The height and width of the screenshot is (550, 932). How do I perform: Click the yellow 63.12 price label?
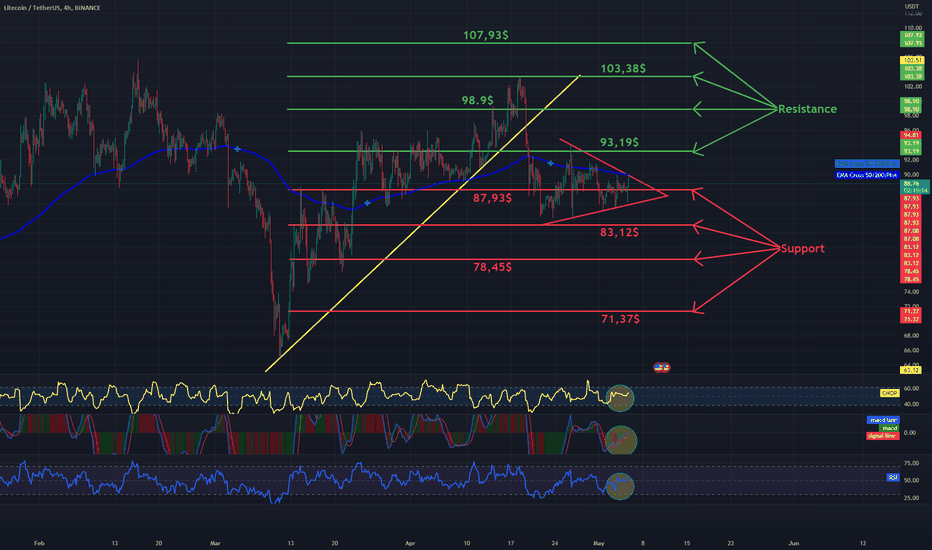click(911, 370)
